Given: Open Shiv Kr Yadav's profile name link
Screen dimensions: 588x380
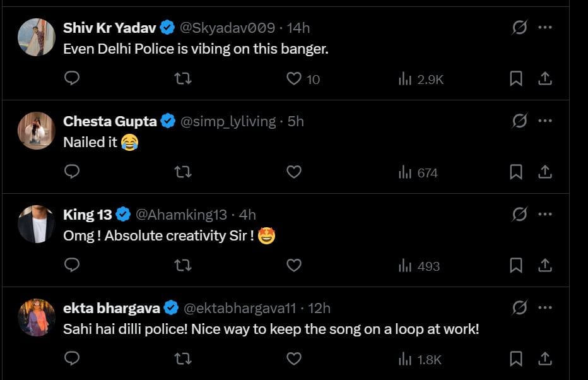Looking at the screenshot, I should pyautogui.click(x=110, y=28).
